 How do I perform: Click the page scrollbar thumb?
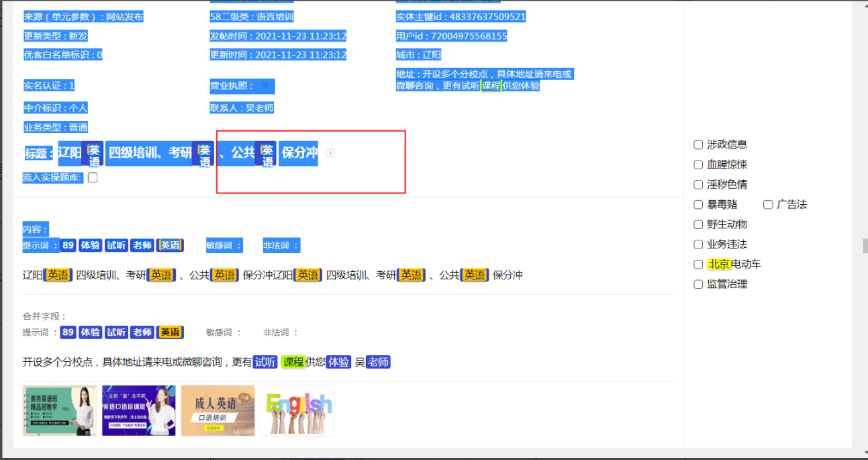(x=865, y=246)
